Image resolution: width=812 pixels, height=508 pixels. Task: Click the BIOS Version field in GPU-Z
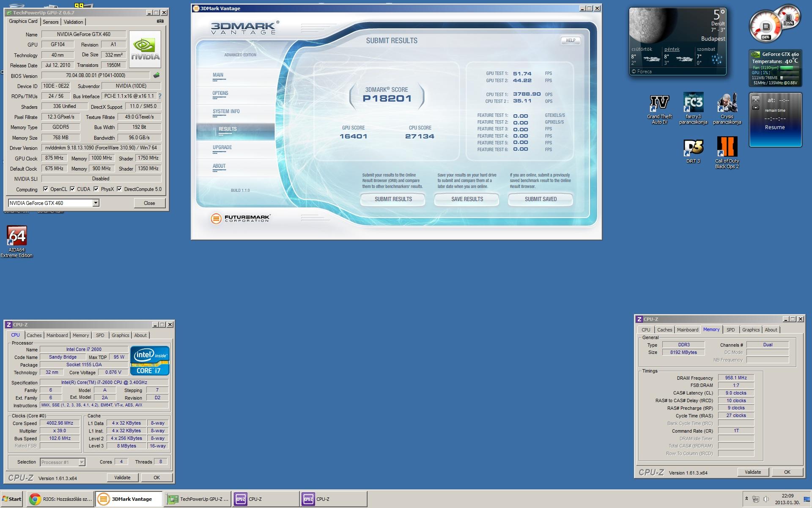coord(96,75)
